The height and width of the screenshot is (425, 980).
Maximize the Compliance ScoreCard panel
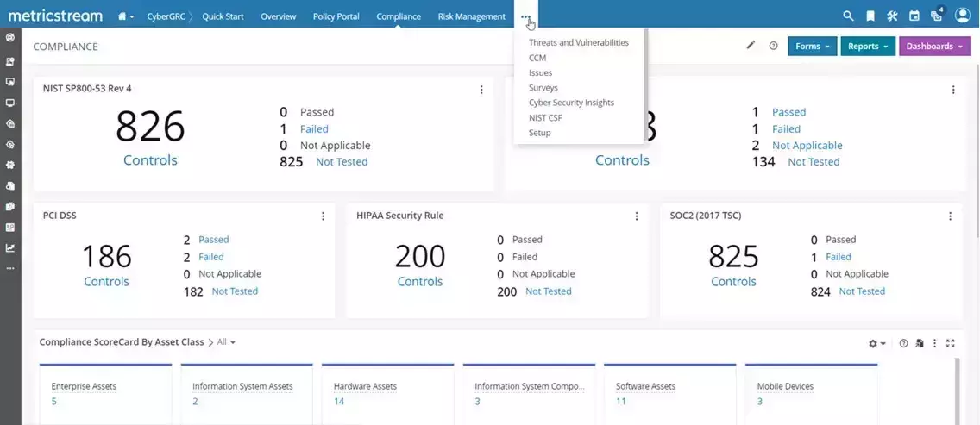[951, 343]
